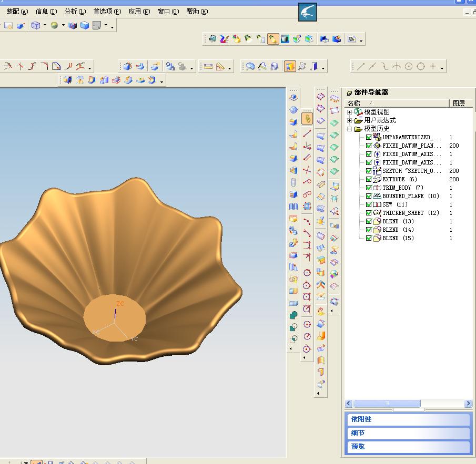Click the horizontal dimension measure icon
Screen dimensions: 476x464
208,66
